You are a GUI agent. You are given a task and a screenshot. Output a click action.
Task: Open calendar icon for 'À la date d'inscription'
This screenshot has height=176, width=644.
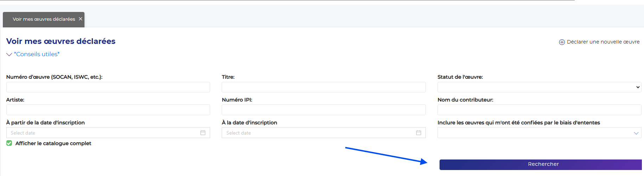pos(418,133)
